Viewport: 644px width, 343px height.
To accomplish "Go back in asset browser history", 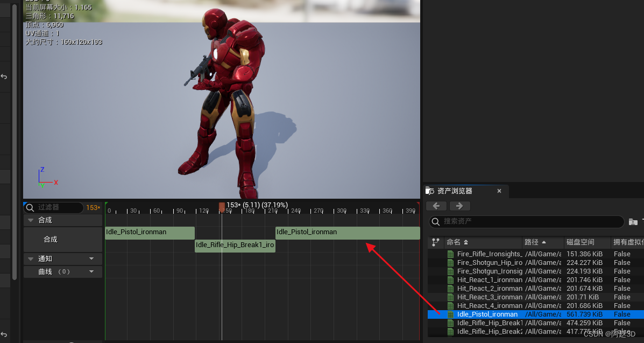I will pos(436,206).
